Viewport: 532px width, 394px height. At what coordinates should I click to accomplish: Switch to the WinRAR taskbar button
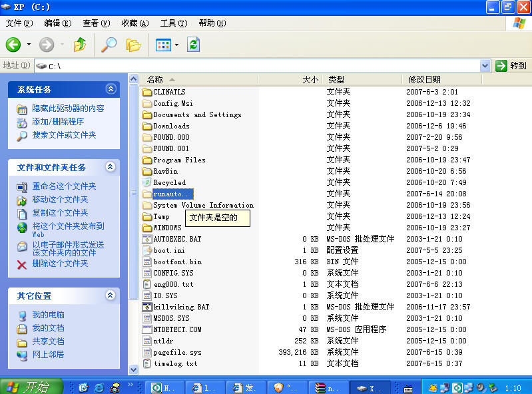328,387
